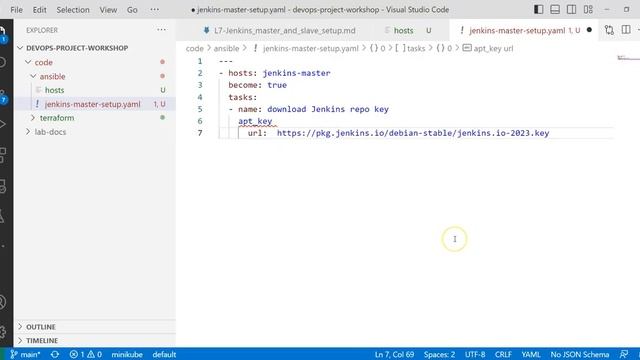640x360 pixels.
Task: Open the Customize Layout icon
Action: click(588, 9)
